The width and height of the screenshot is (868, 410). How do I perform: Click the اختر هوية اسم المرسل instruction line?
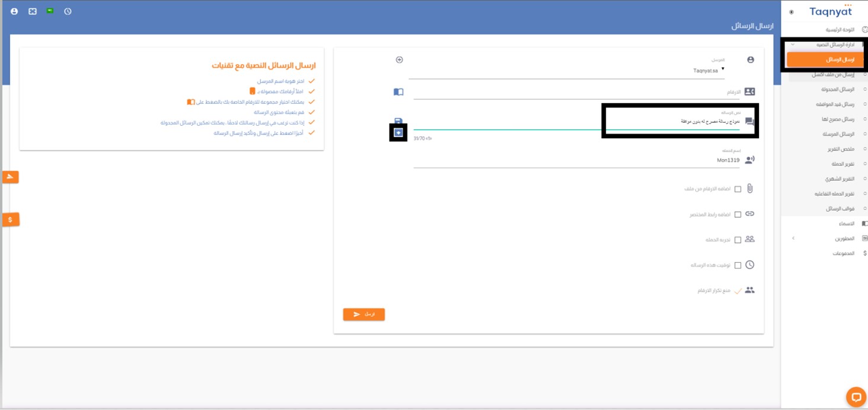pos(280,81)
